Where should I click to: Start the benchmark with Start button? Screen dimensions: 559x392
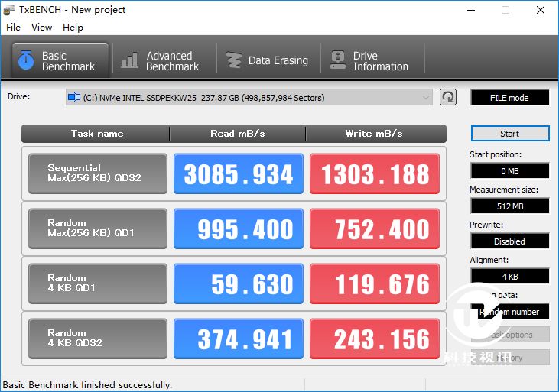[x=510, y=134]
